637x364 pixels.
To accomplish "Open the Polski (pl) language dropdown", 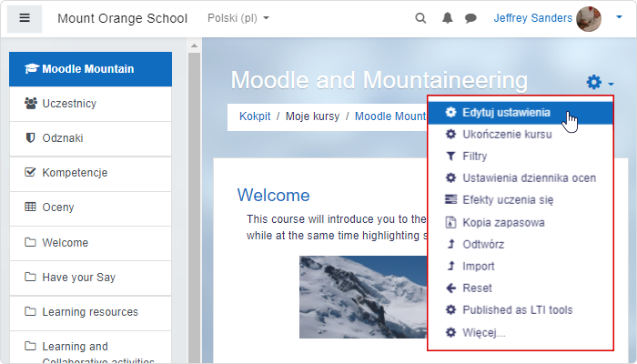I will (238, 18).
